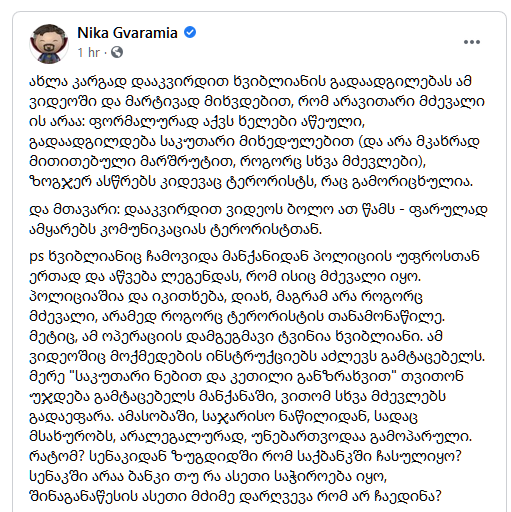Click the line starting "რატომ? სენაკიდან"
511x512 pixels.
[x=245, y=457]
